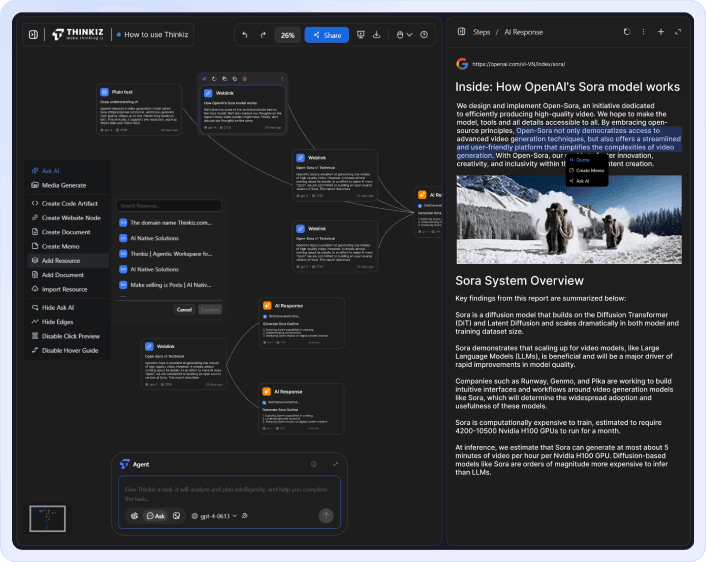Click the pin icon on Weblink node toolbar

[204, 79]
